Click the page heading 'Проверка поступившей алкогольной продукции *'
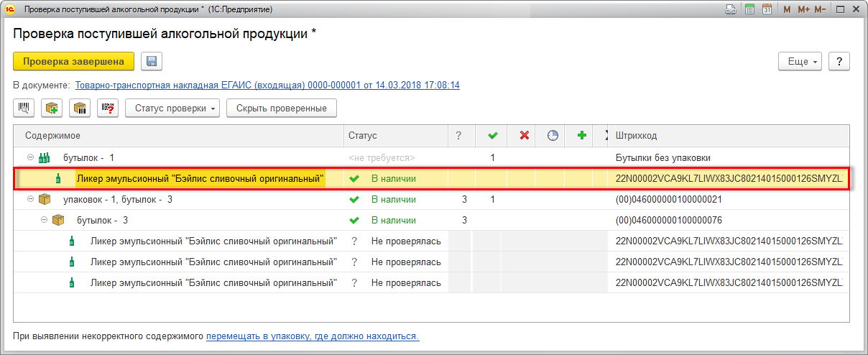 (165, 34)
